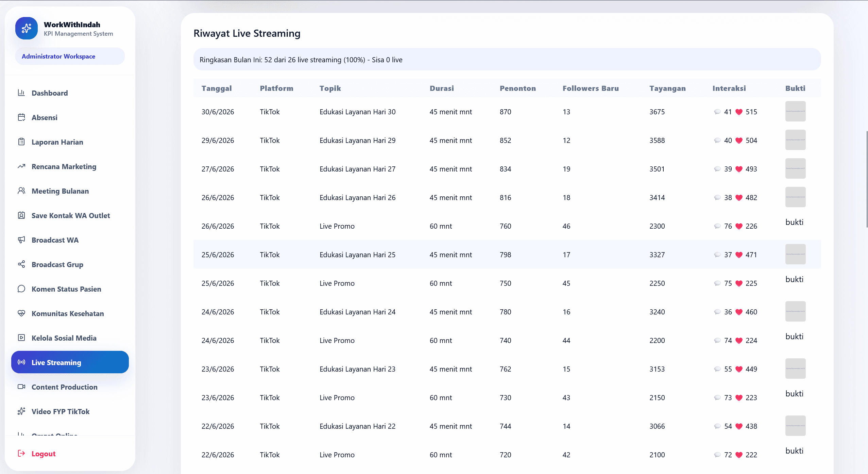Open the Meeting Bulanan section

click(x=70, y=191)
